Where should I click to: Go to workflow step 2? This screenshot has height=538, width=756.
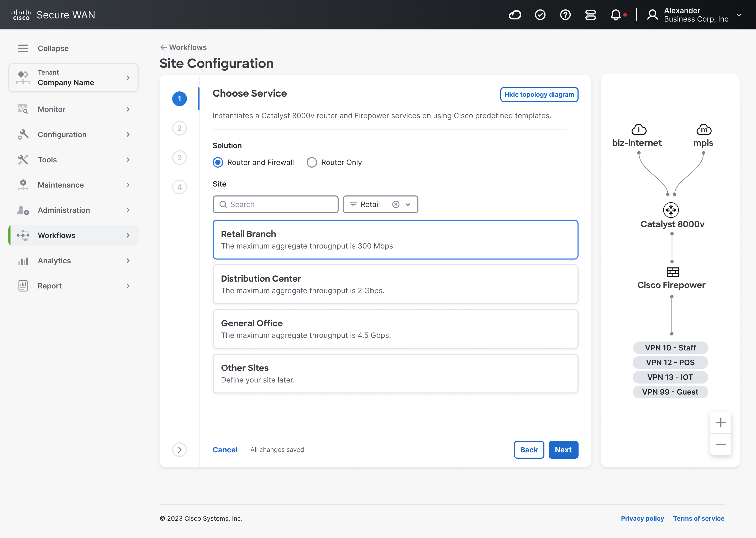(x=179, y=128)
